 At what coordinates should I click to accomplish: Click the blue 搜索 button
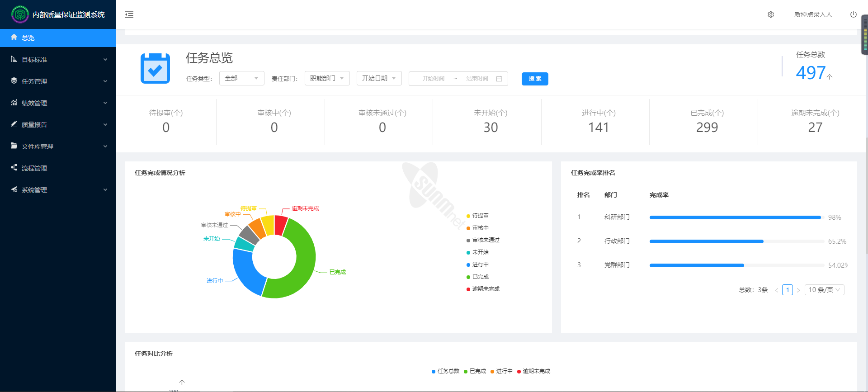(535, 79)
